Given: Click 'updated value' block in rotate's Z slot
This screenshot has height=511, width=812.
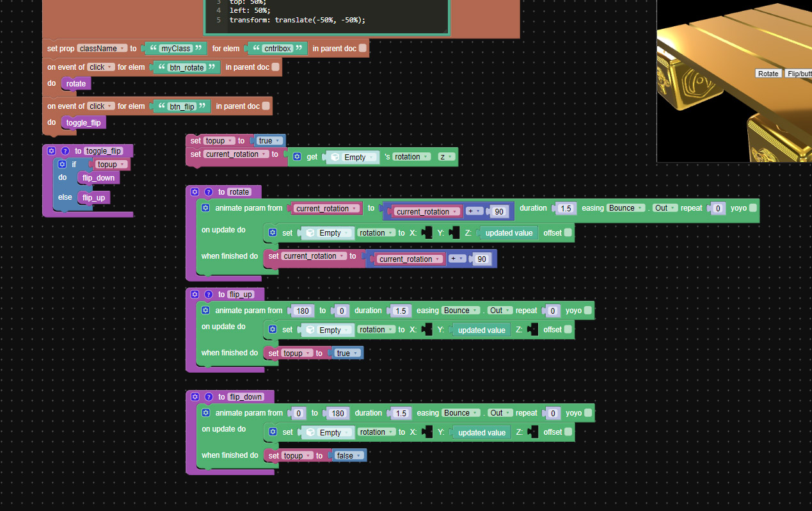Looking at the screenshot, I should (x=508, y=233).
